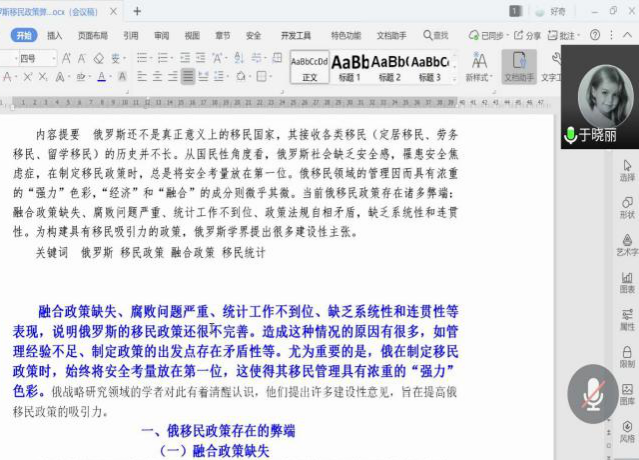Open the 开发工具 Developer Tools tab
639x460 pixels.
(x=295, y=35)
